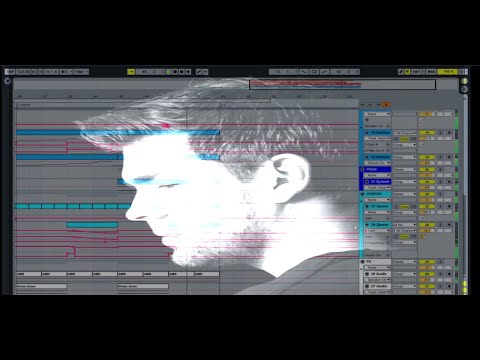Open the 24 Operator input type dropdown
This screenshot has height=360, width=480.
coord(405,225)
